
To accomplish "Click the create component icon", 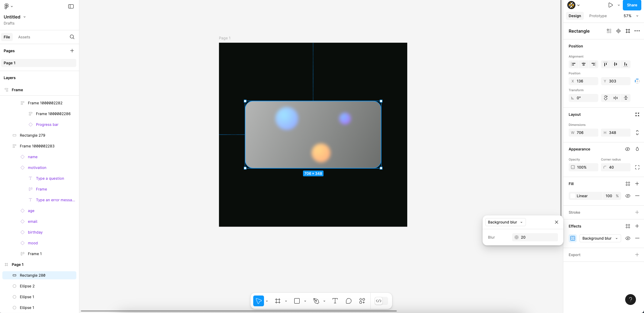I will 618,31.
